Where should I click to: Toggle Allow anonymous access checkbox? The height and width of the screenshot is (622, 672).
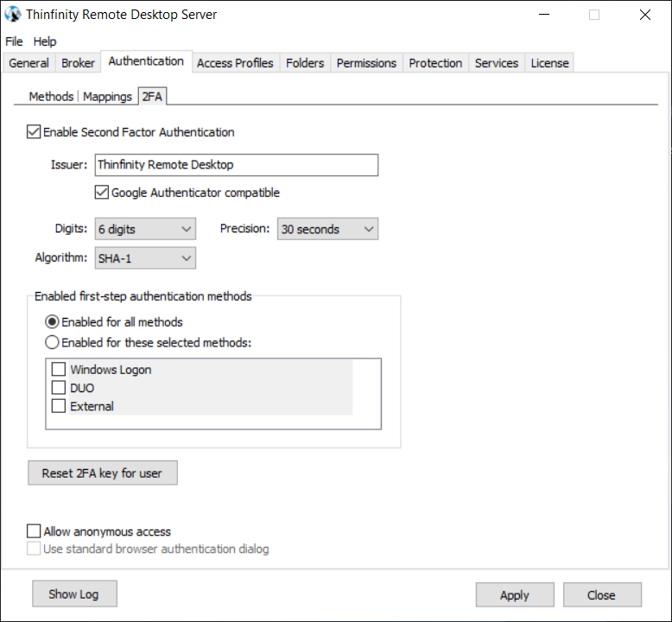point(34,531)
